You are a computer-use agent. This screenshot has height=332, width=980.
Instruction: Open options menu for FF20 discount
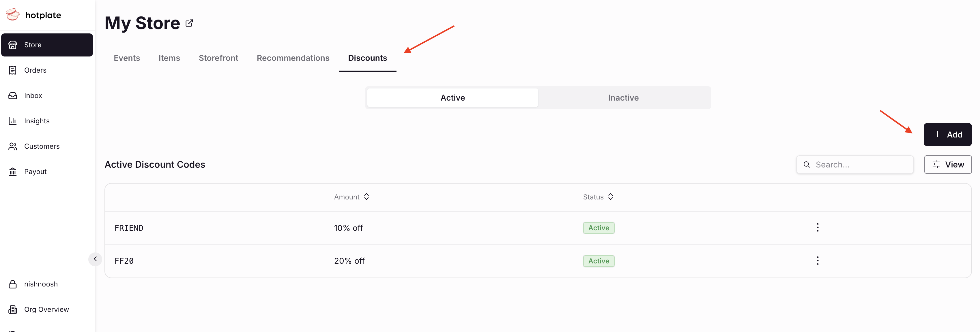click(818, 261)
